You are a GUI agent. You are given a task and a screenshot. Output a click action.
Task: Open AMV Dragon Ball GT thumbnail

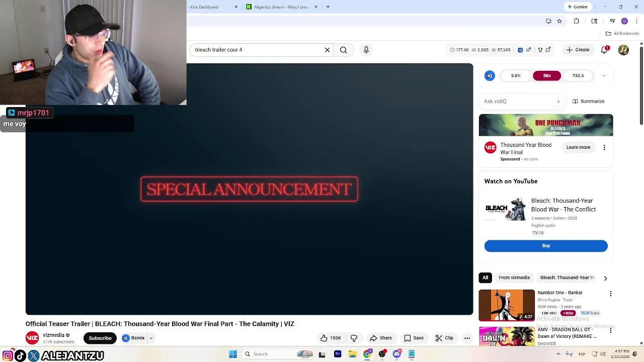pyautogui.click(x=507, y=336)
